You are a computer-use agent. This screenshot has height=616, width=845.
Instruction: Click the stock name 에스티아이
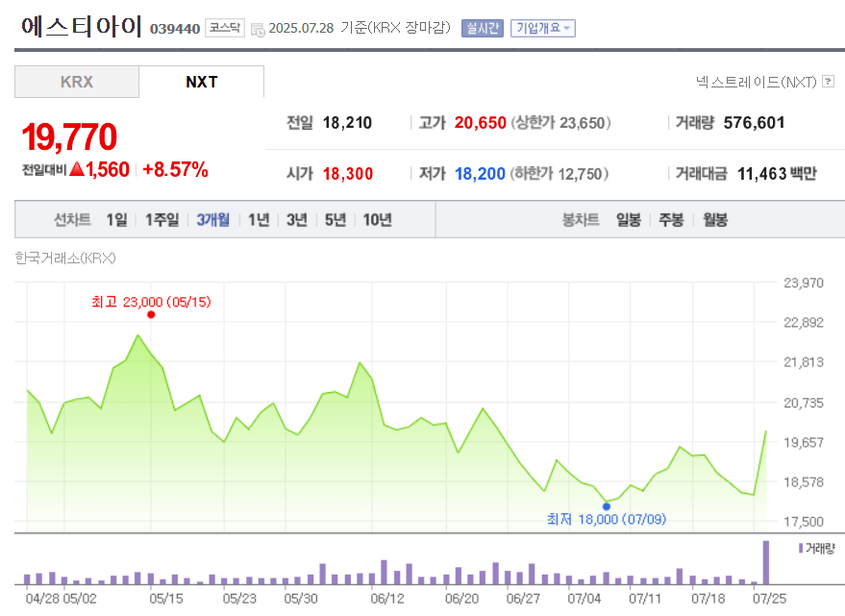pos(82,26)
